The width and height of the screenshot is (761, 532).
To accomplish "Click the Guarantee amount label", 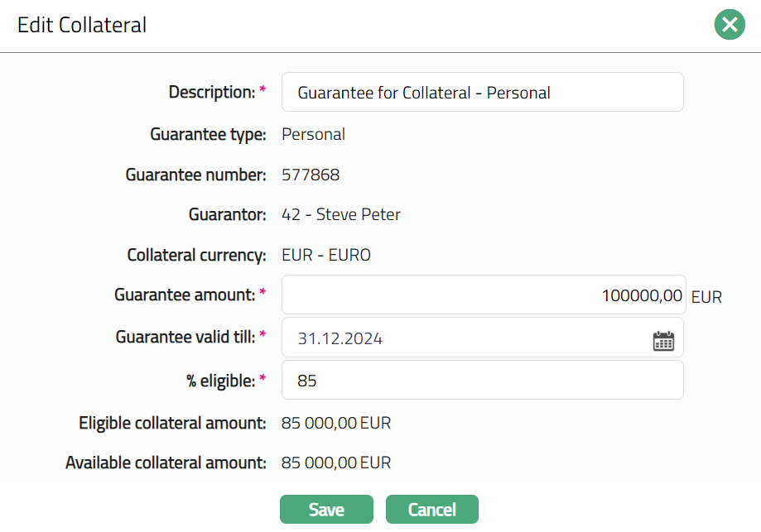I will click(185, 295).
